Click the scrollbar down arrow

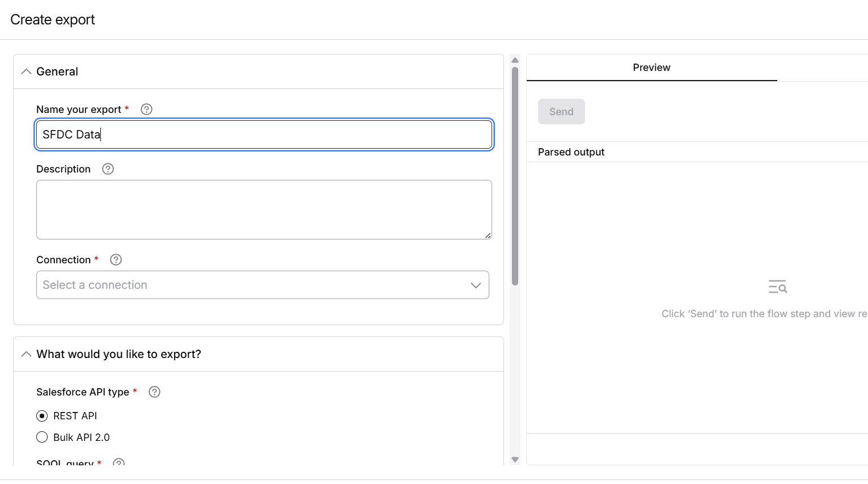(x=515, y=460)
